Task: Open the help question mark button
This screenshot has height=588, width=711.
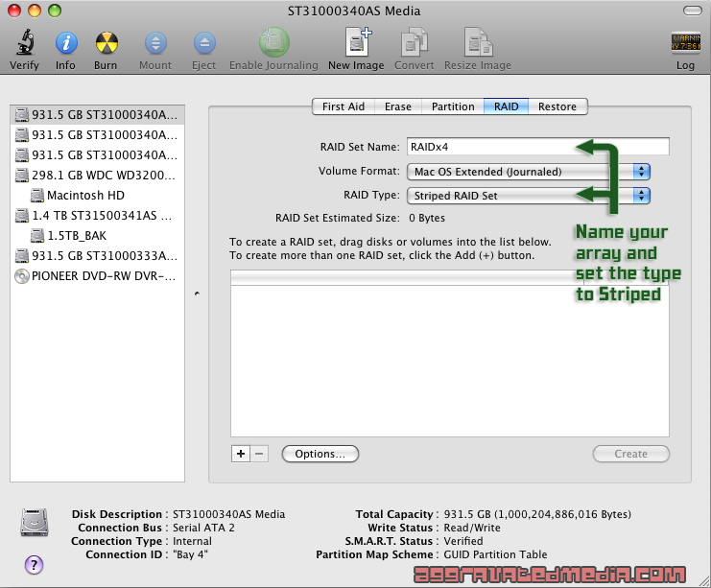Action: (x=34, y=565)
